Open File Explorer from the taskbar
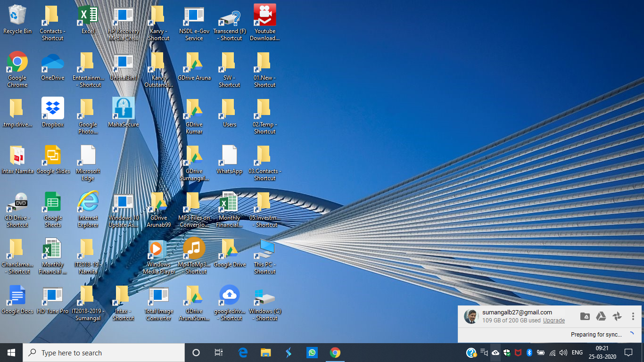Screen dimensions: 644x362 point(266,353)
